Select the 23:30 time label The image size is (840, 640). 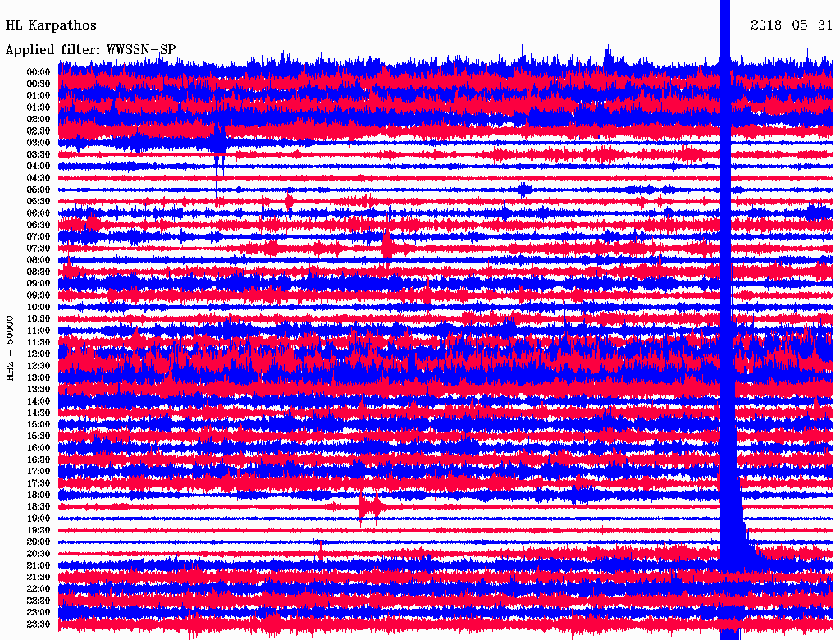[39, 624]
